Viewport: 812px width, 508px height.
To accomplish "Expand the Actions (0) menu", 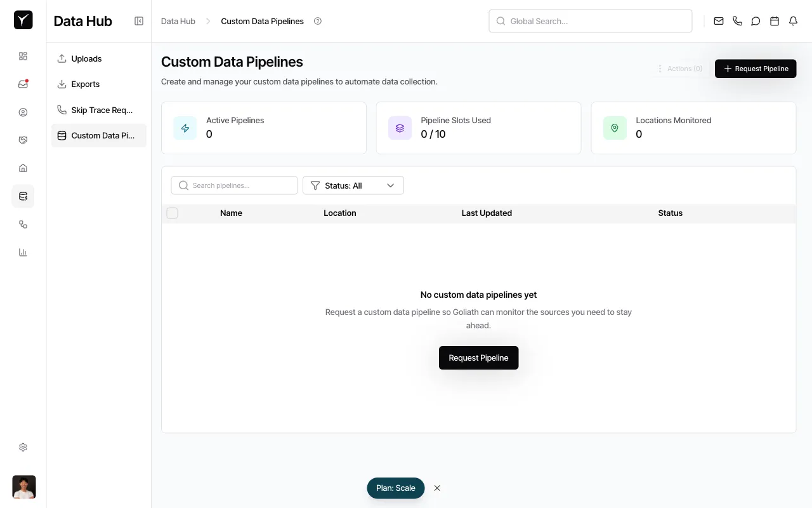I will [679, 69].
